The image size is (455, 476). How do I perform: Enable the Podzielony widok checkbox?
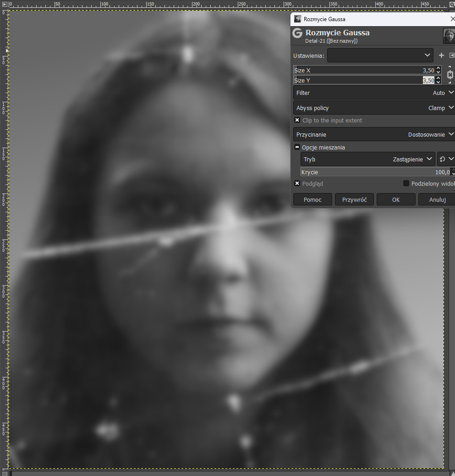tap(406, 183)
